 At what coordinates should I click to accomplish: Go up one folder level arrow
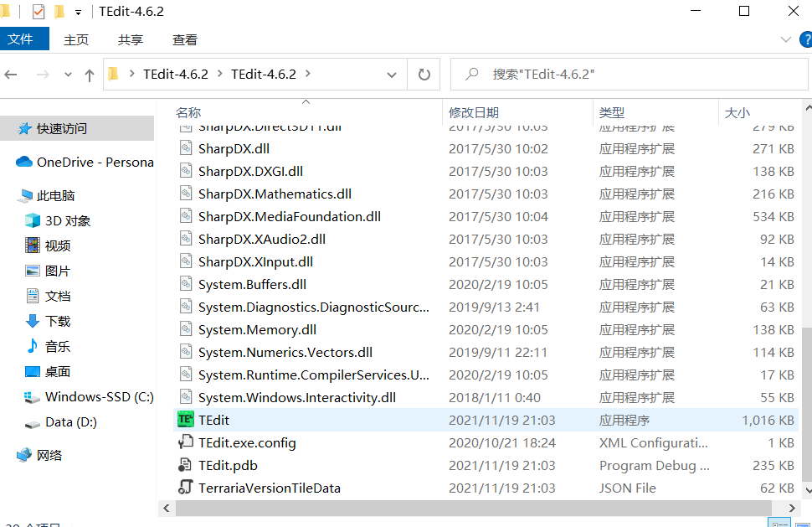click(90, 75)
